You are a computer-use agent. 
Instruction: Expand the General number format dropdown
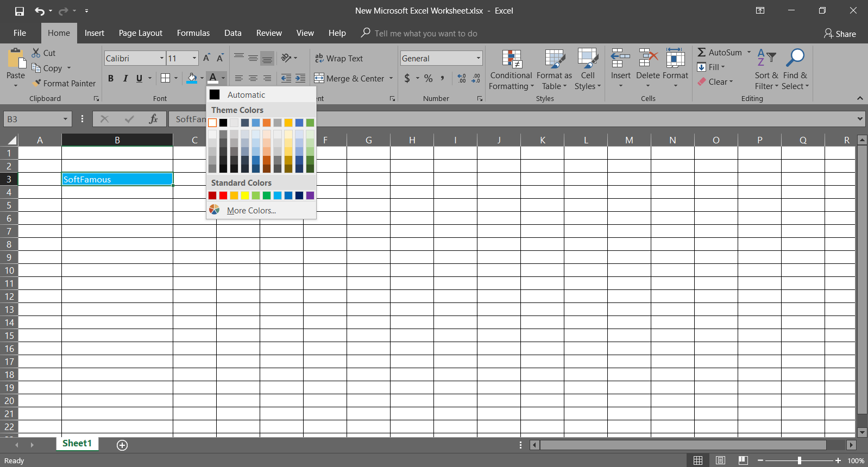click(x=478, y=58)
